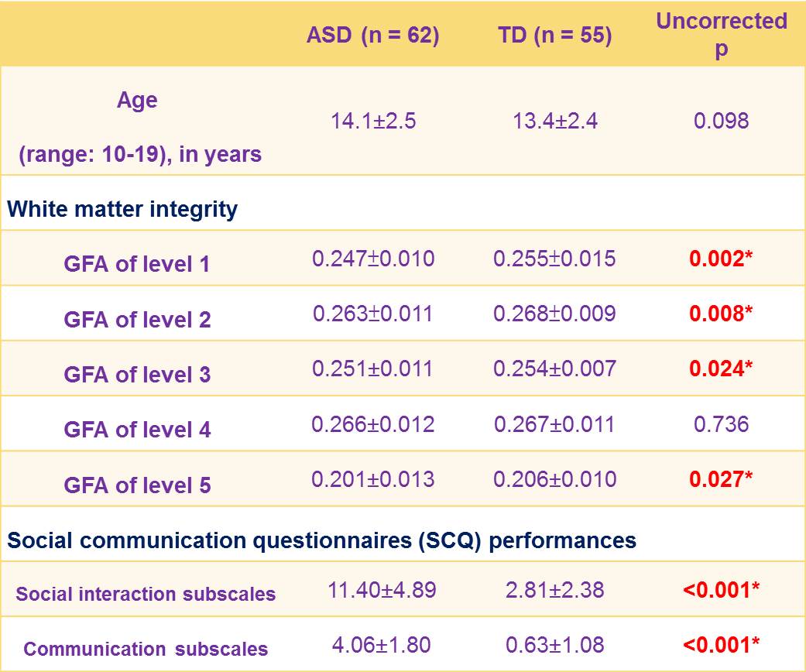The image size is (806, 672).
Task: Click the red 0.002* p-value
Action: [x=721, y=259]
